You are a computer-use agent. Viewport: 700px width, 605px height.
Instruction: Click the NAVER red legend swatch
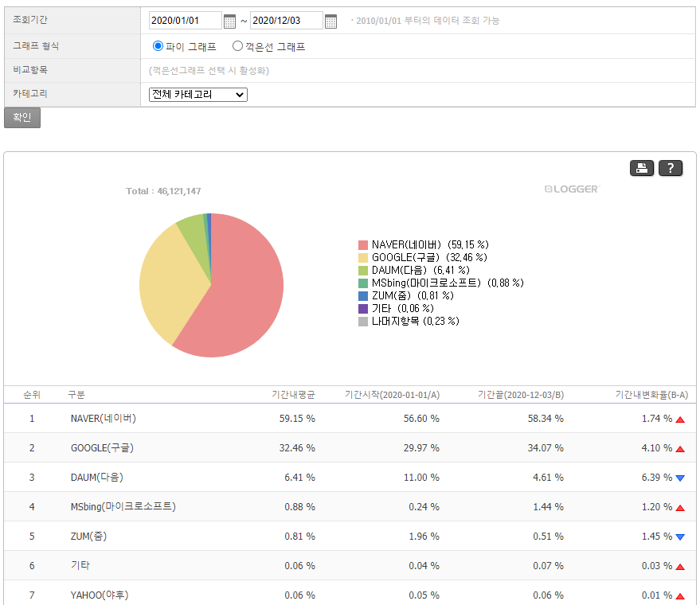click(363, 245)
